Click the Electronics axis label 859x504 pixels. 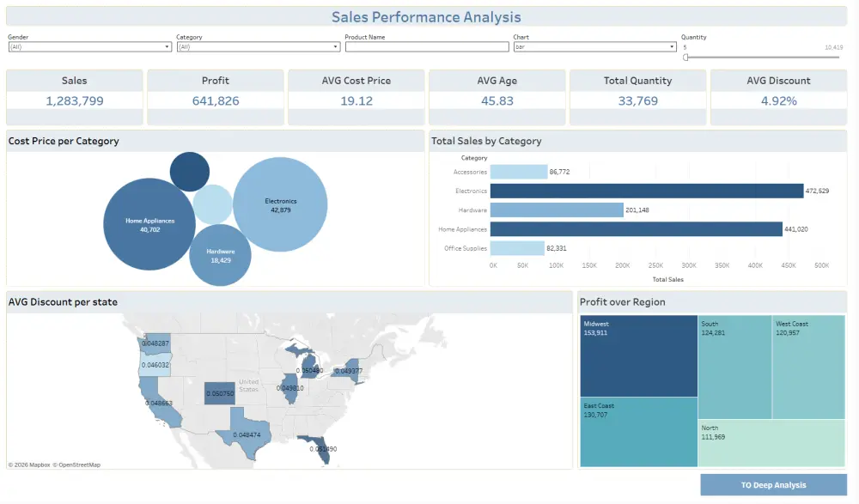[471, 191]
